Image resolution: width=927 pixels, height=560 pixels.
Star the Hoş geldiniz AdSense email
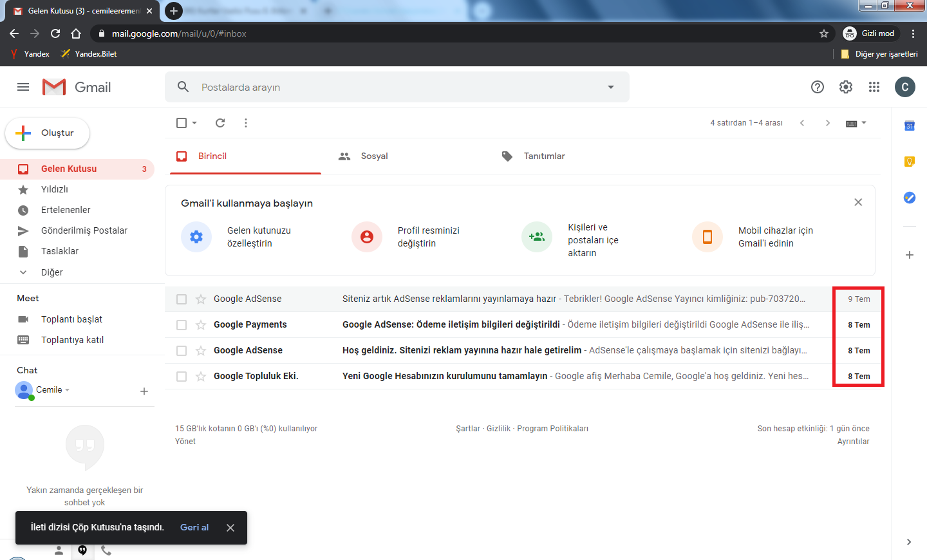point(201,351)
